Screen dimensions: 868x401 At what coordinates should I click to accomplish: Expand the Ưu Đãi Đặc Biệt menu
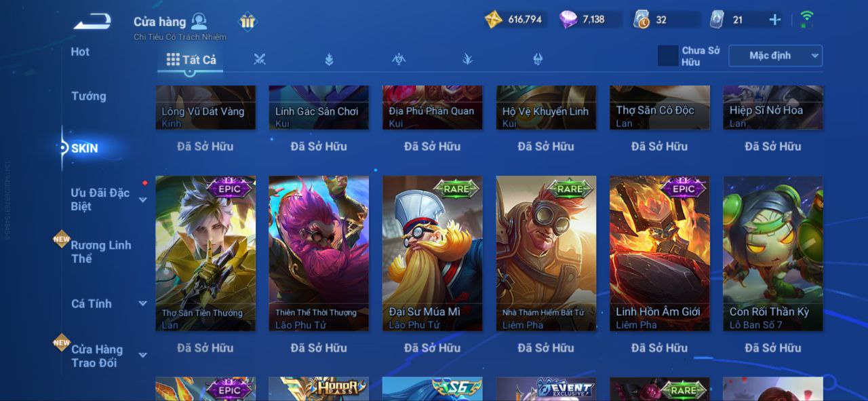point(107,199)
